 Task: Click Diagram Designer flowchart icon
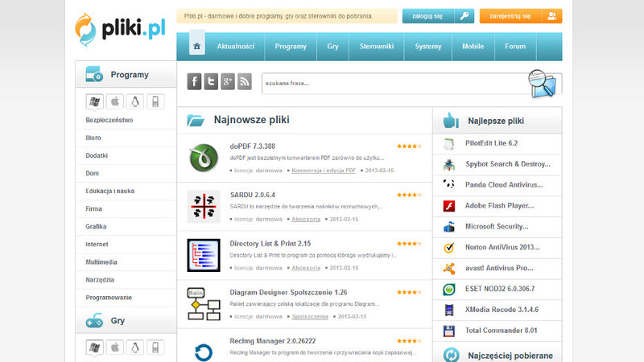tap(204, 304)
